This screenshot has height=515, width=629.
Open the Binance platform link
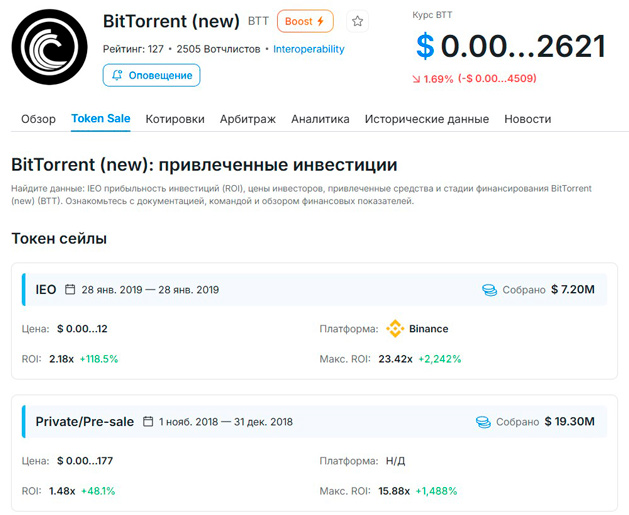pyautogui.click(x=428, y=329)
